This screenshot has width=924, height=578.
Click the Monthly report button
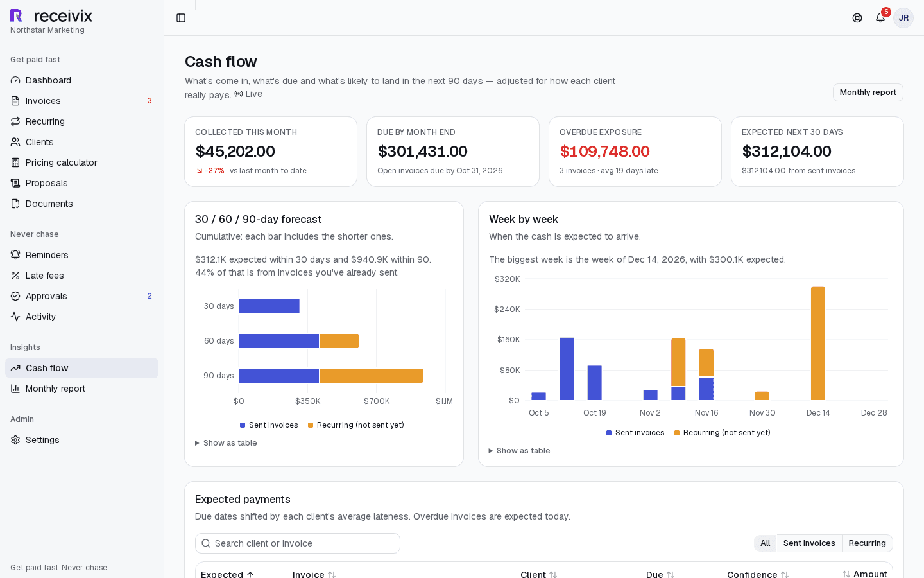pos(868,92)
